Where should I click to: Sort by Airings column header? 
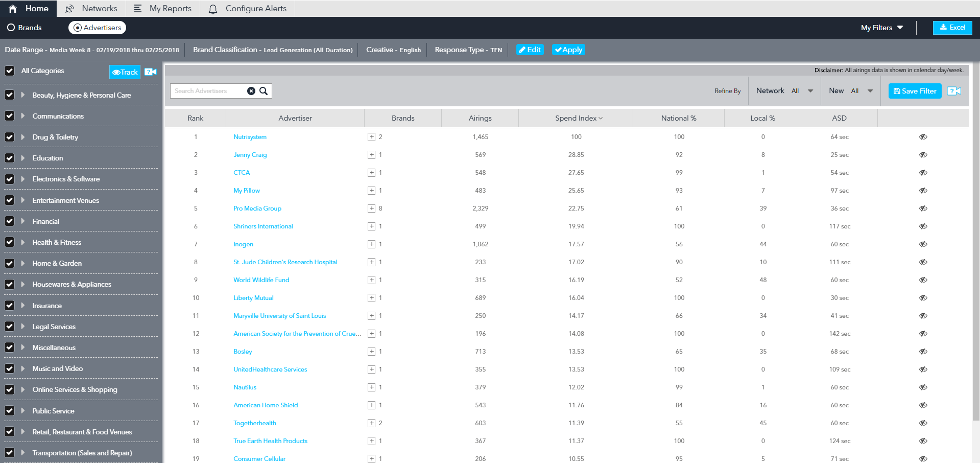(x=480, y=118)
